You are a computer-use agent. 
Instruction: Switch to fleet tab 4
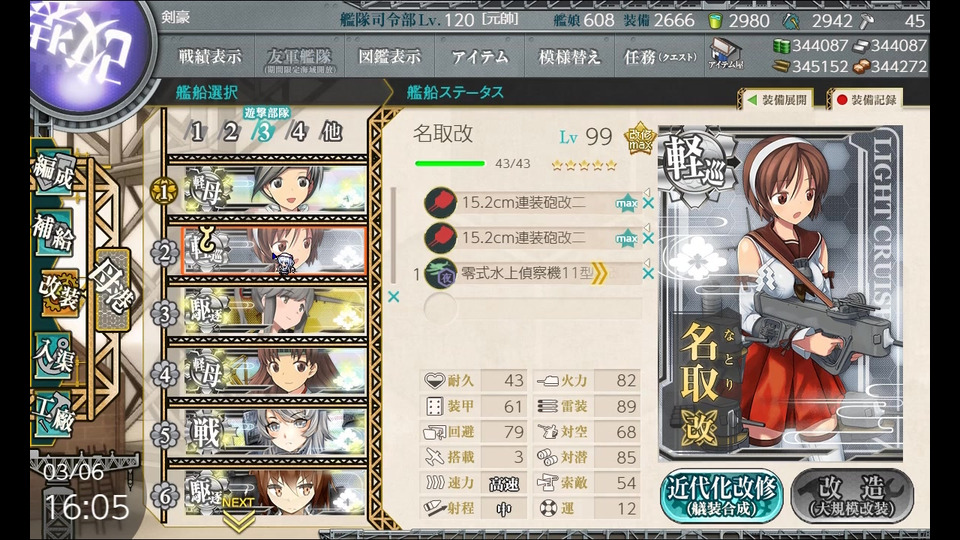[298, 131]
